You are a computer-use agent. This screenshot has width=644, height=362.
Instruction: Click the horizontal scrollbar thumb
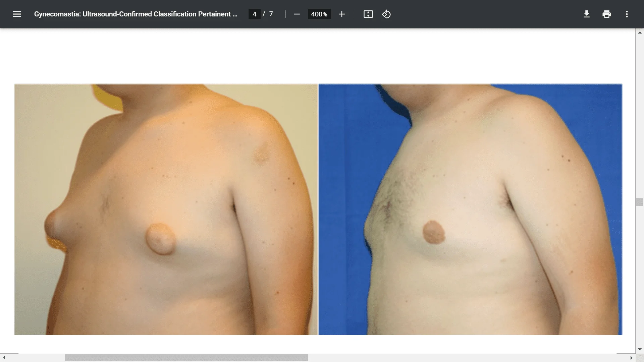(x=186, y=358)
